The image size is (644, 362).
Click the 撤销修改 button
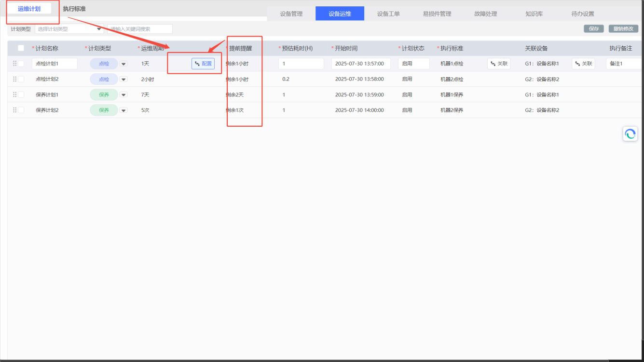click(623, 29)
